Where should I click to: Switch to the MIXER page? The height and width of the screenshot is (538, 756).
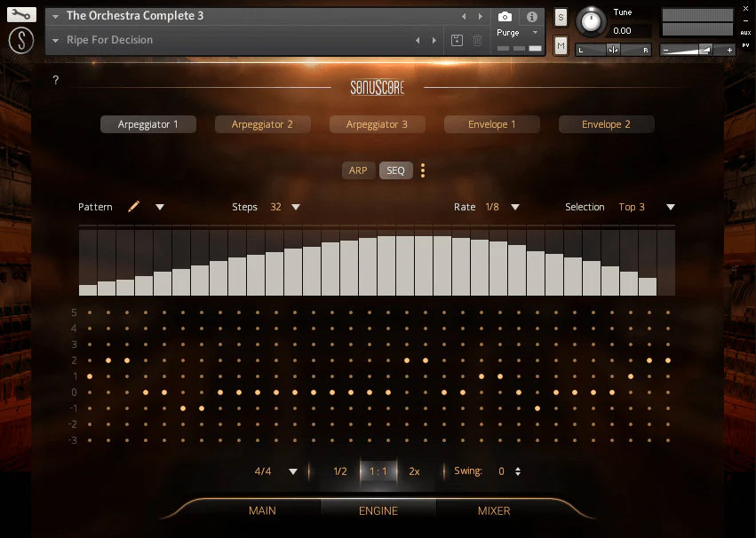(494, 510)
